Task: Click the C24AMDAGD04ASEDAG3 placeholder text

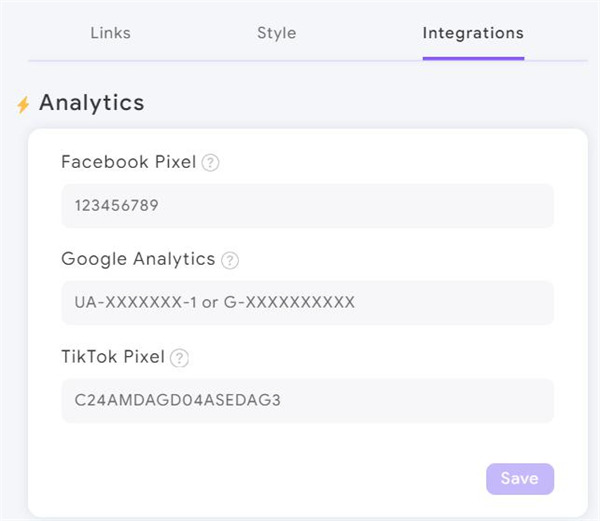Action: pyautogui.click(x=178, y=400)
